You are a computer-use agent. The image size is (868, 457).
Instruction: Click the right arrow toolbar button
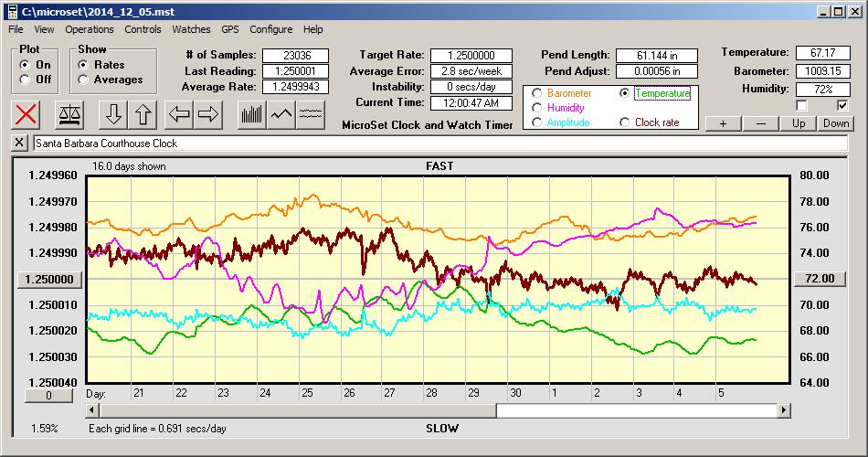pyautogui.click(x=208, y=114)
